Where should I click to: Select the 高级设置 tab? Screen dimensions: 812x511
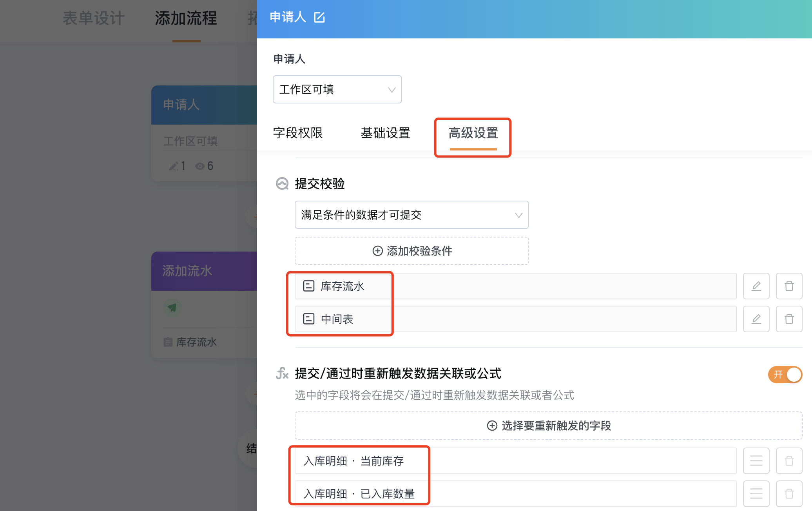point(473,133)
